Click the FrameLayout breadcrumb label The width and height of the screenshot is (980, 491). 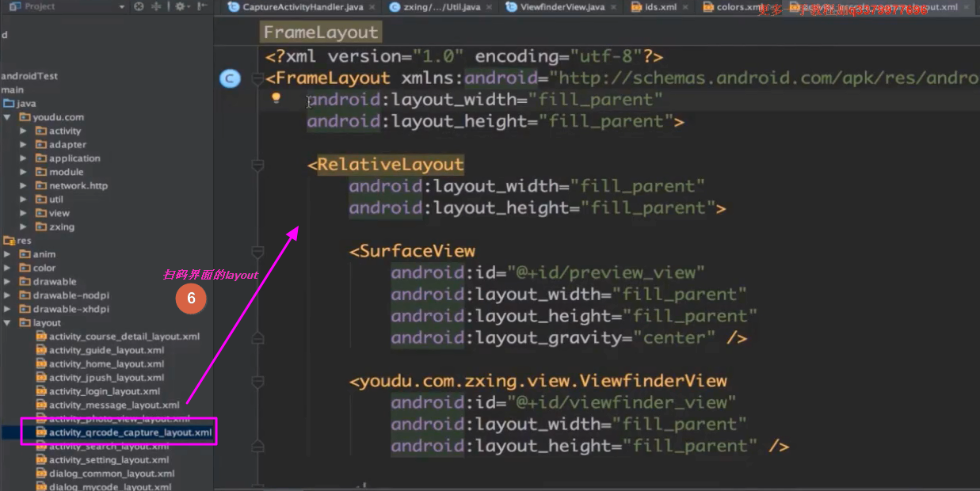[321, 32]
